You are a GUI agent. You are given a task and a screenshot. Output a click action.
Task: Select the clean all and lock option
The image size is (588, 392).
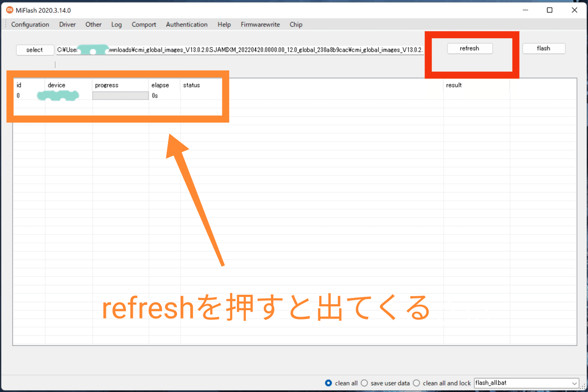[442, 383]
